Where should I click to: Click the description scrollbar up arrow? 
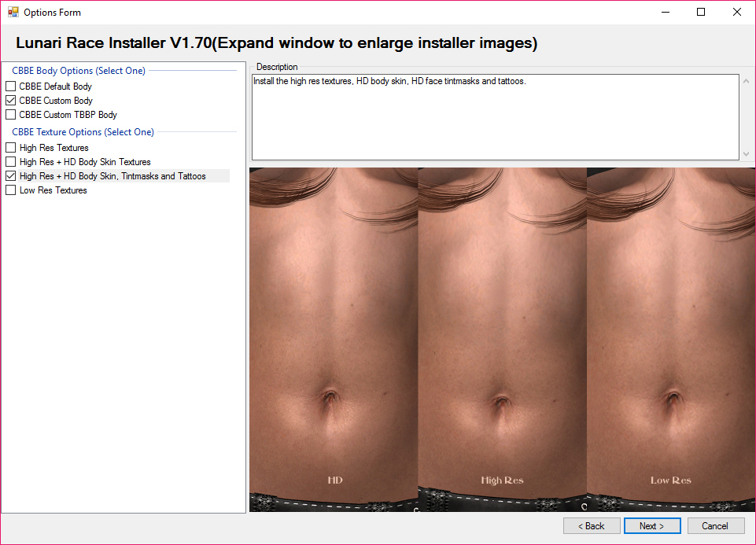click(746, 82)
